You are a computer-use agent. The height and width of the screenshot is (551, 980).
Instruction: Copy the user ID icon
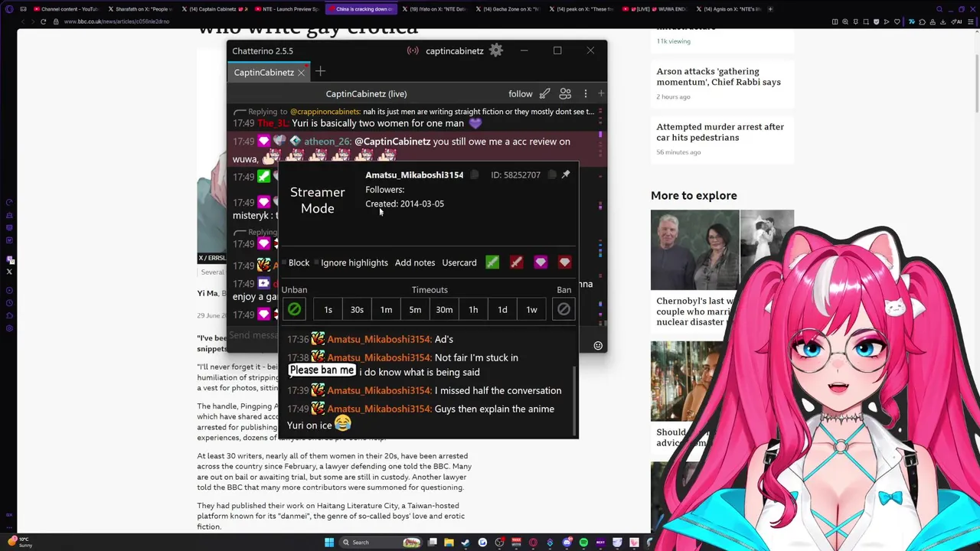(x=551, y=175)
